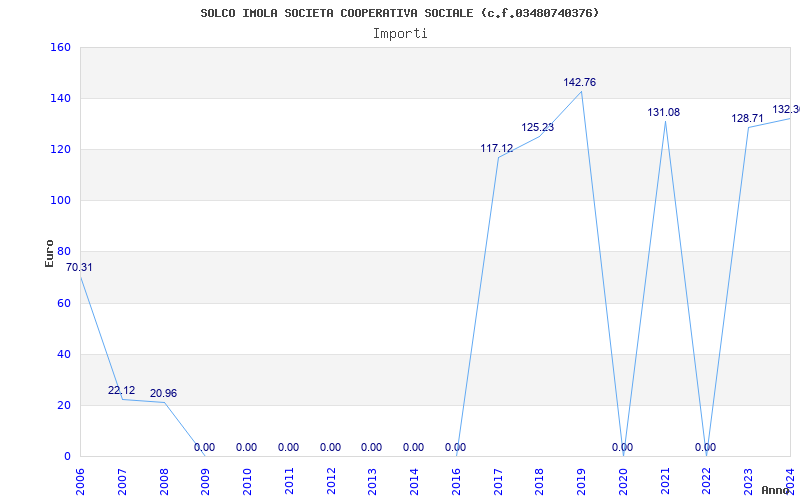Click the 20 y-axis tick label
This screenshot has height=500, width=800.
click(x=64, y=406)
